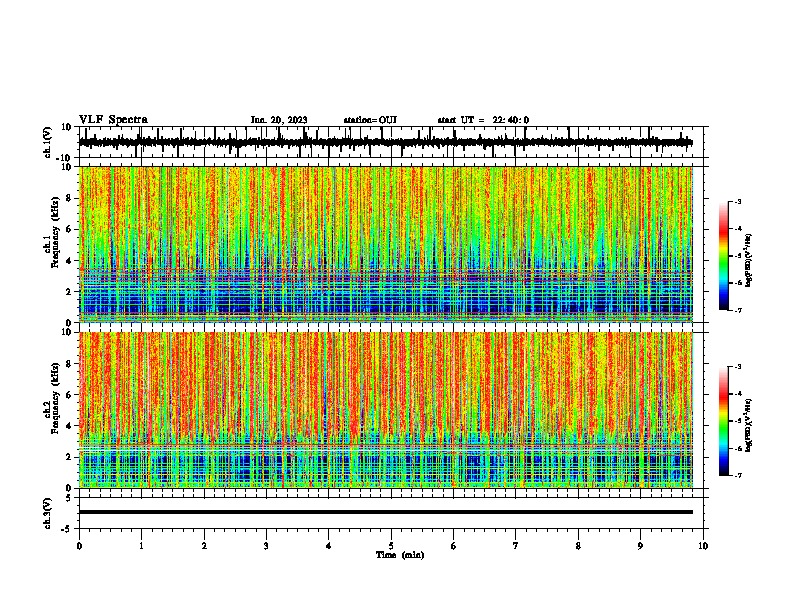Screen dimensions: 792x612
Task: Click the date label "Jan. 20, 2023"
Action: pos(279,120)
